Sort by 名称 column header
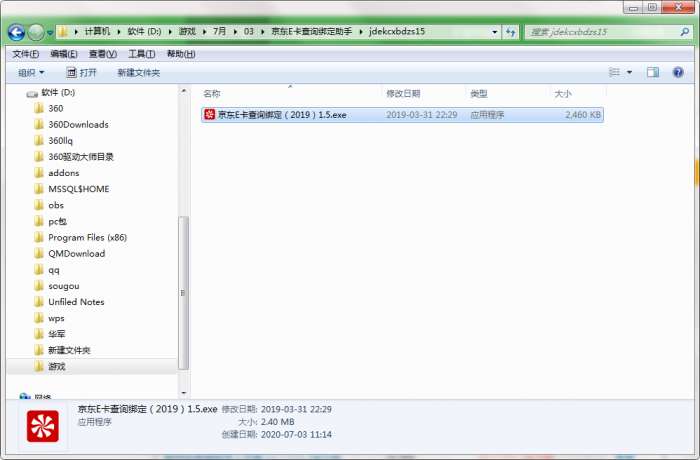700x460 pixels. point(212,94)
